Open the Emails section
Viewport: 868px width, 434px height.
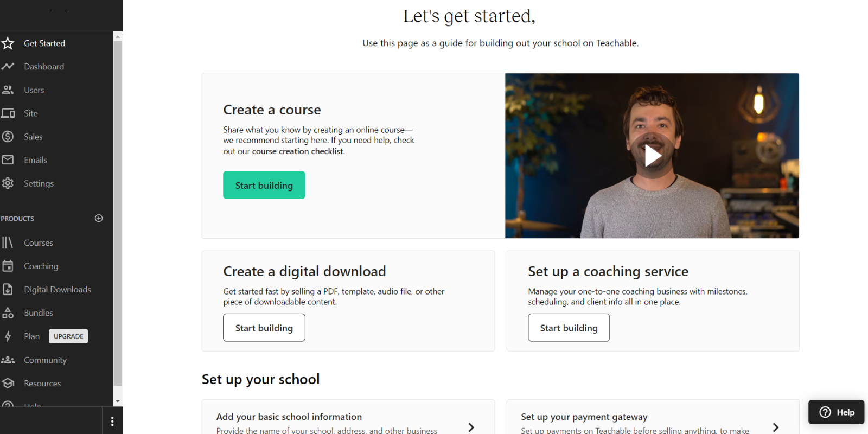(8, 159)
